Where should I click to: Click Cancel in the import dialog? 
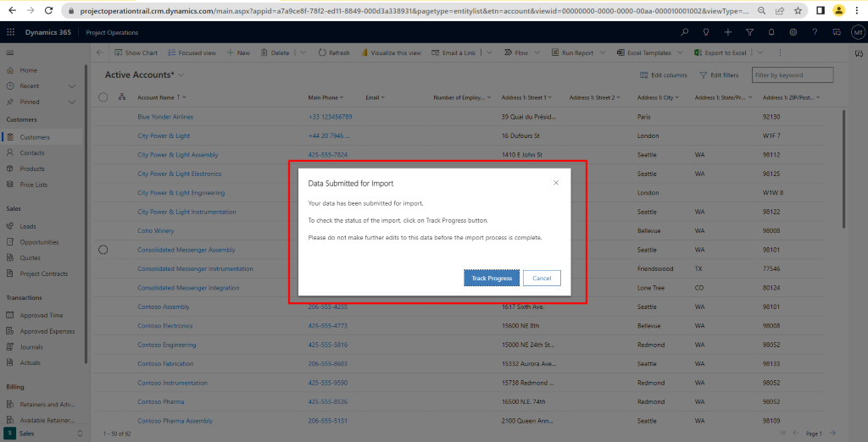tap(542, 279)
